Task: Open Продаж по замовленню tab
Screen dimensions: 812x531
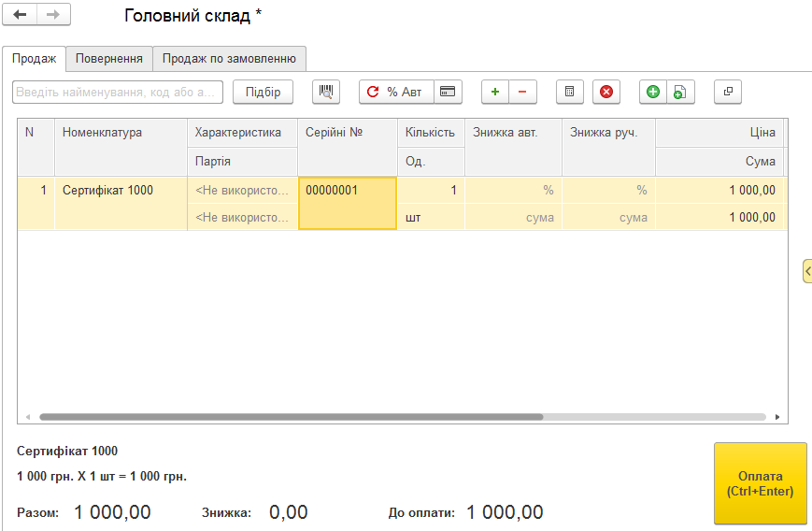Action: coord(230,59)
